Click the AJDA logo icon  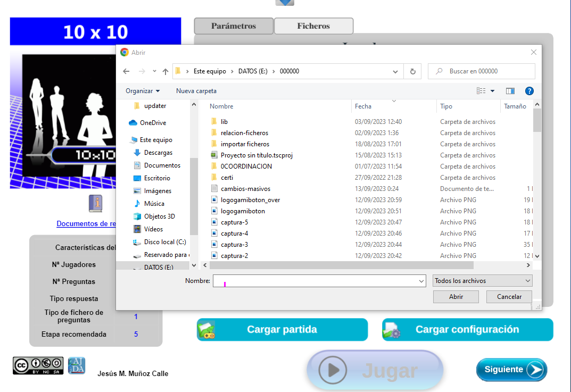77,366
